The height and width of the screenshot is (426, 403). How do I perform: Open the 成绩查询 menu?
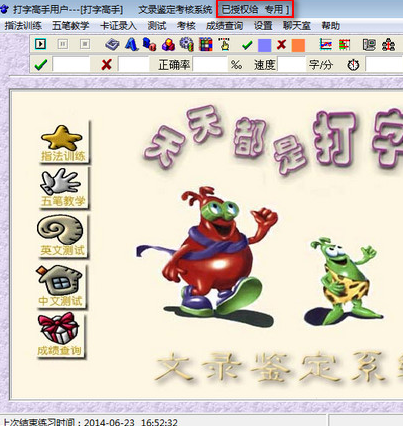click(225, 26)
